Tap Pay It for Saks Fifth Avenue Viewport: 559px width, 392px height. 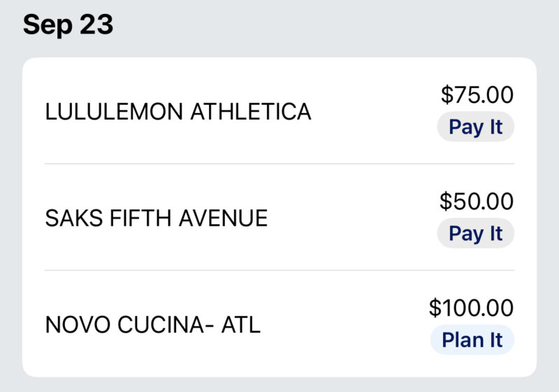(475, 233)
